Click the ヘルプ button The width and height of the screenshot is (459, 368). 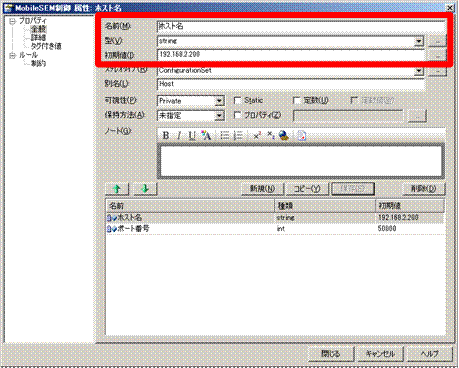pos(430,353)
